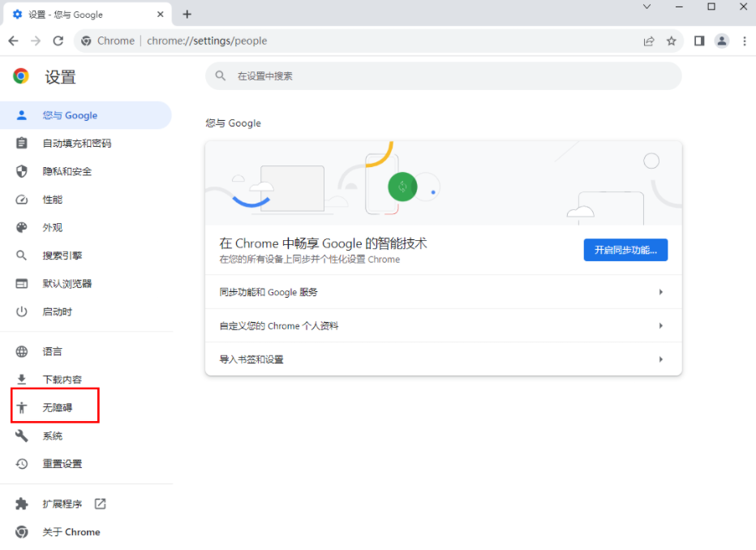The image size is (756, 550).
Task: Click the shield icon for 隐私和安全
Action: [x=22, y=171]
